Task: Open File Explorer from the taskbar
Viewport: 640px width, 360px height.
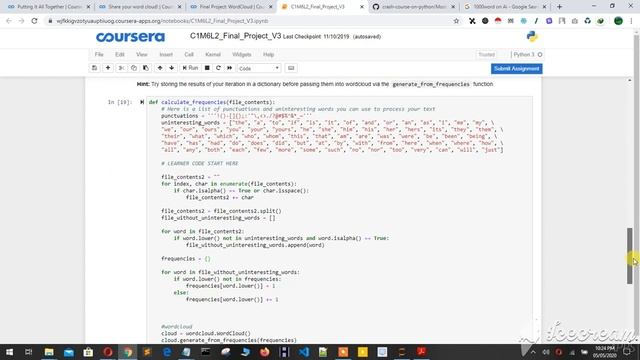Action: pos(49,352)
